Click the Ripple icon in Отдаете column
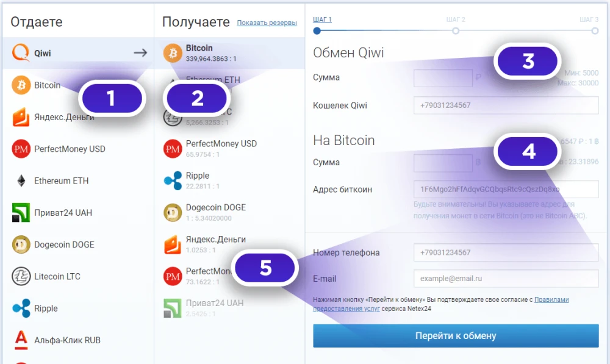 [21, 308]
